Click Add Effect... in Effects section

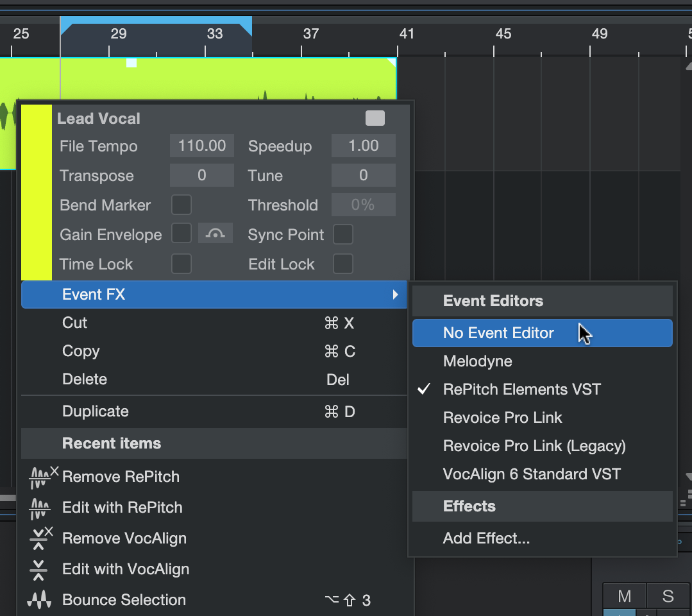click(x=486, y=538)
